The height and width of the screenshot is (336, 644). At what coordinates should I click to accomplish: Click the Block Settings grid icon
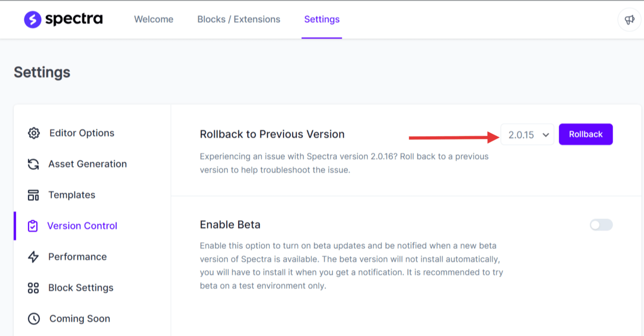[x=33, y=288]
